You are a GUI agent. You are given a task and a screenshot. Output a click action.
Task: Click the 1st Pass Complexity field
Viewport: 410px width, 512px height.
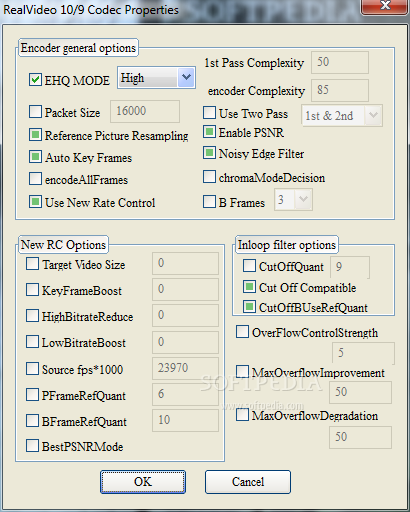tap(340, 62)
